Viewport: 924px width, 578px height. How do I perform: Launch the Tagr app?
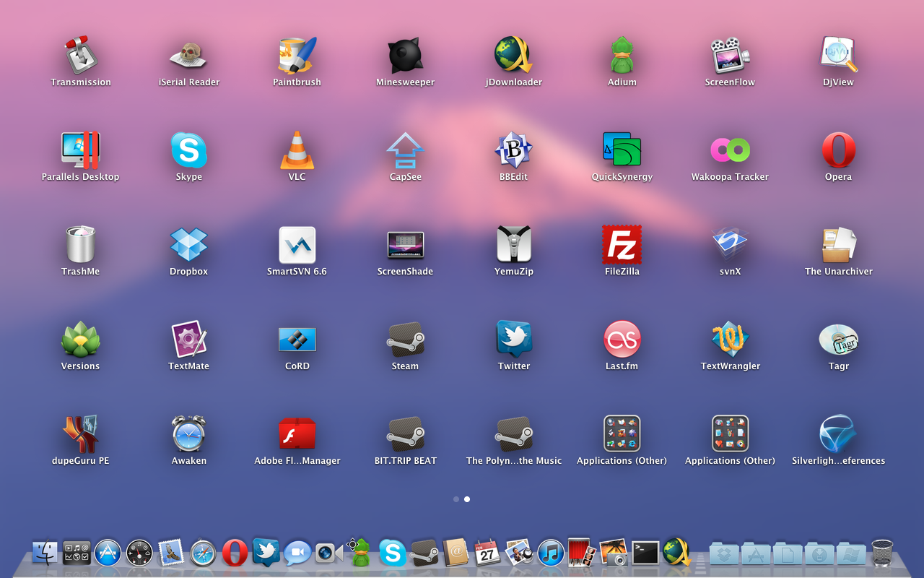pyautogui.click(x=839, y=340)
